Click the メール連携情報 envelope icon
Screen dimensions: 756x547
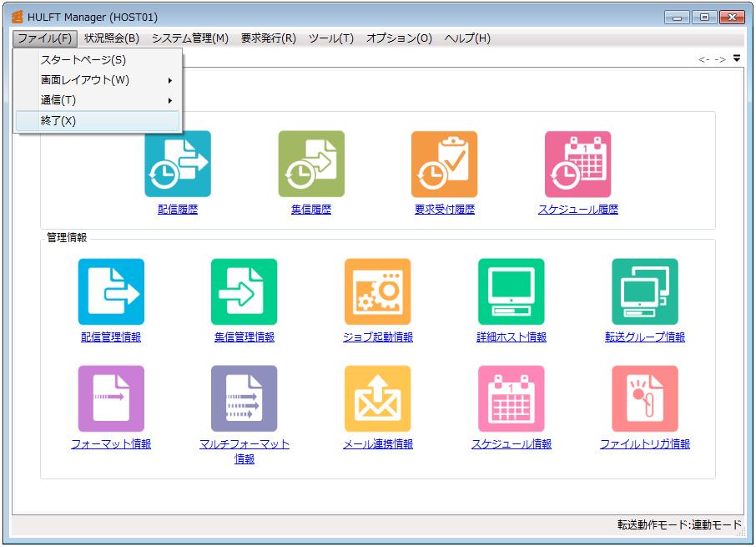pos(377,398)
